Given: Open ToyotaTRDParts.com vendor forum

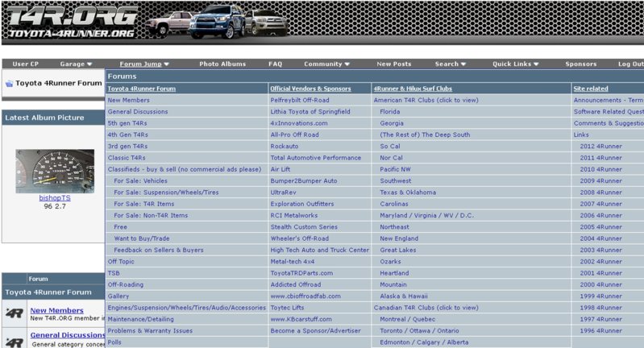Looking at the screenshot, I should (301, 273).
